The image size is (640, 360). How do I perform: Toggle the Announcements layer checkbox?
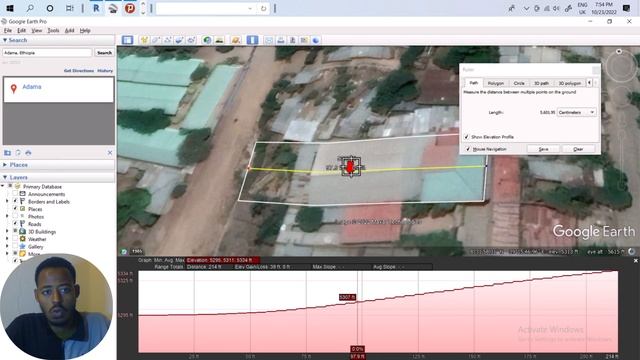[15, 194]
